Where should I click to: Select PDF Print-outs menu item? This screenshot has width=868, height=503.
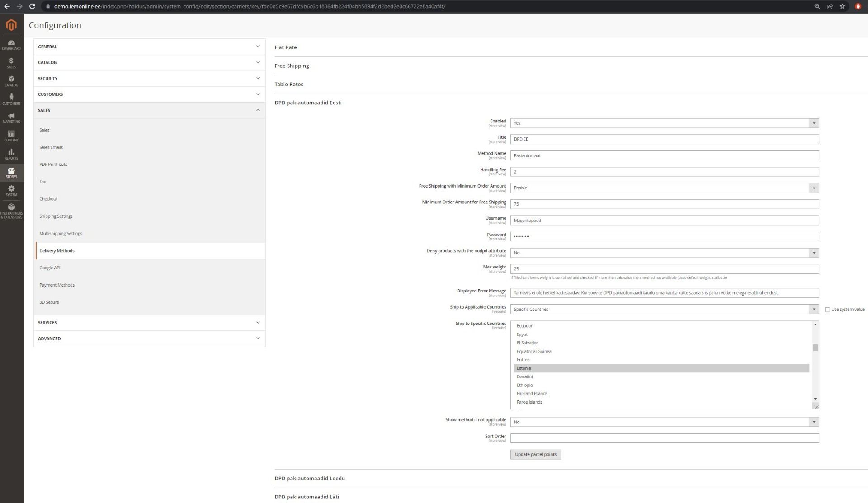click(x=53, y=165)
